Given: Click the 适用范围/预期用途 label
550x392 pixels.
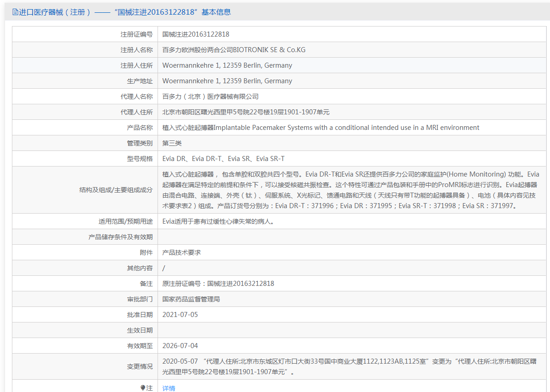Looking at the screenshot, I should coord(125,221).
